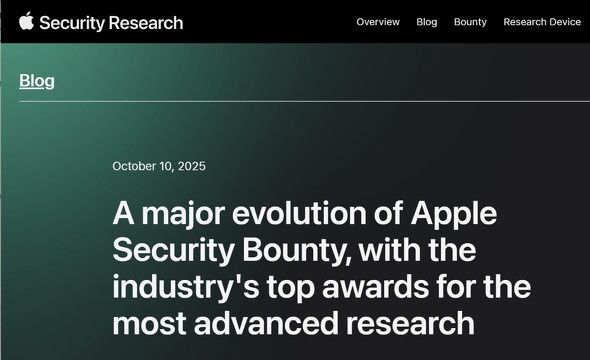590x360 pixels.
Task: Open the Security Research home title
Action: coord(111,23)
